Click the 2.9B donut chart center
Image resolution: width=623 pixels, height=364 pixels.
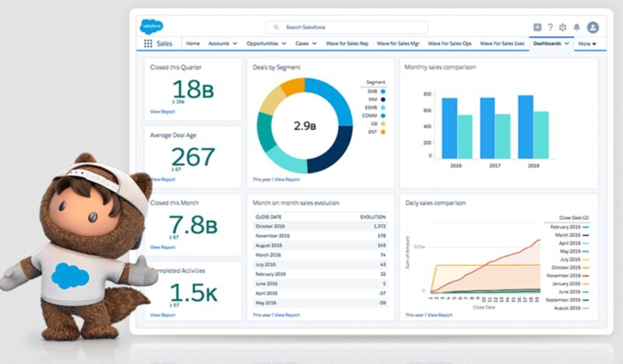point(304,126)
